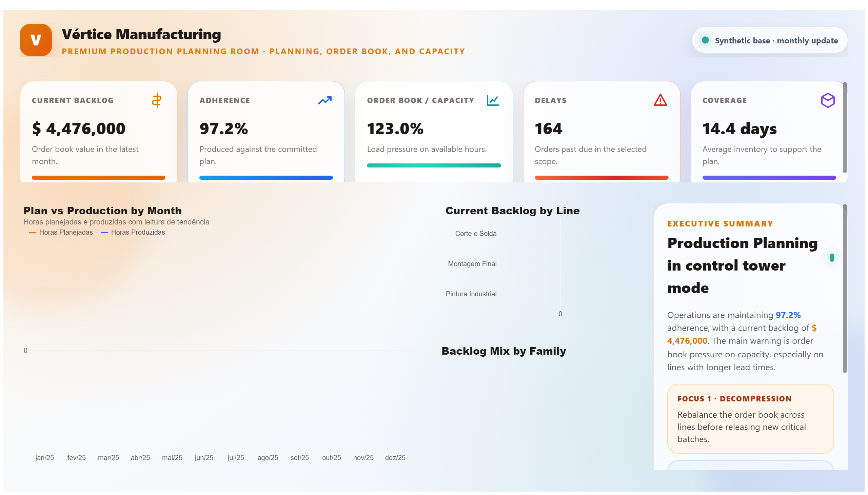868x495 pixels.
Task: Click the purple progress bar under Coverage
Action: tap(769, 177)
